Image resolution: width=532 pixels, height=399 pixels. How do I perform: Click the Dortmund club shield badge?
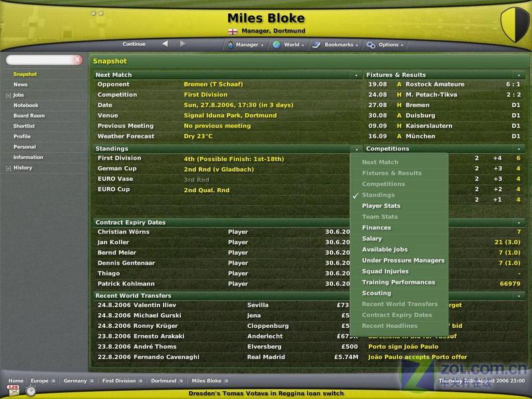[x=515, y=25]
